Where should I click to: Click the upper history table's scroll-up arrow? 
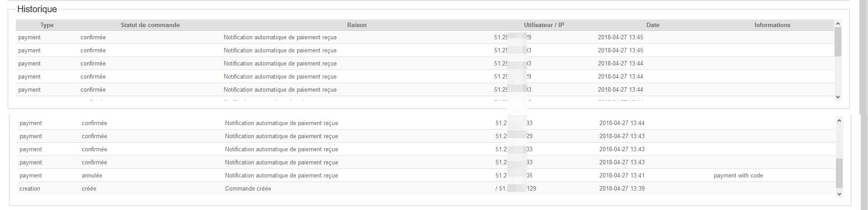pos(838,23)
